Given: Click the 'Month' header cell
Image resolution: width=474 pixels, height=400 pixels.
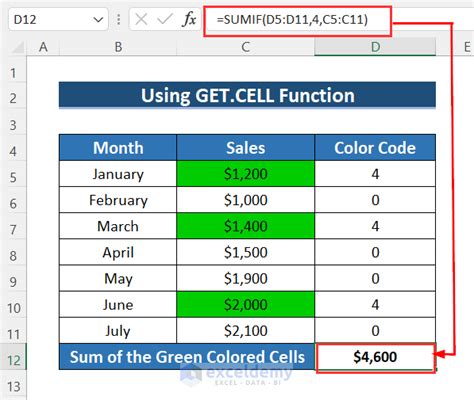Looking at the screenshot, I should (x=118, y=148).
